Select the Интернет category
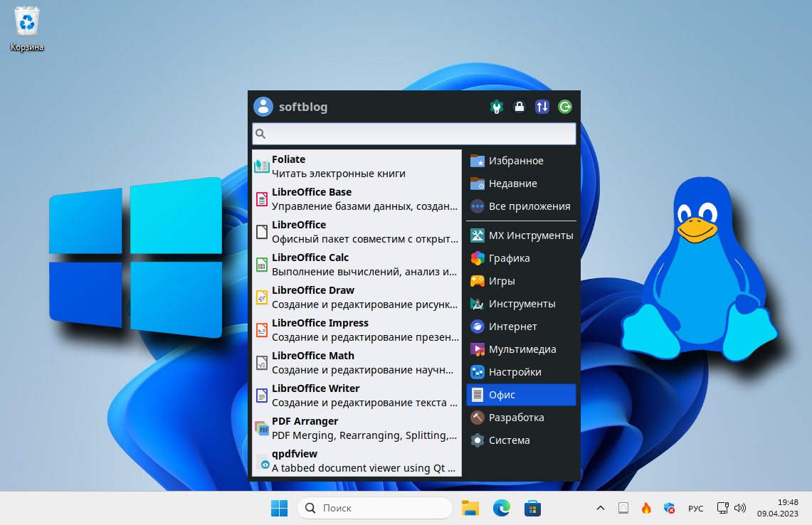812x525 pixels. pyautogui.click(x=521, y=327)
